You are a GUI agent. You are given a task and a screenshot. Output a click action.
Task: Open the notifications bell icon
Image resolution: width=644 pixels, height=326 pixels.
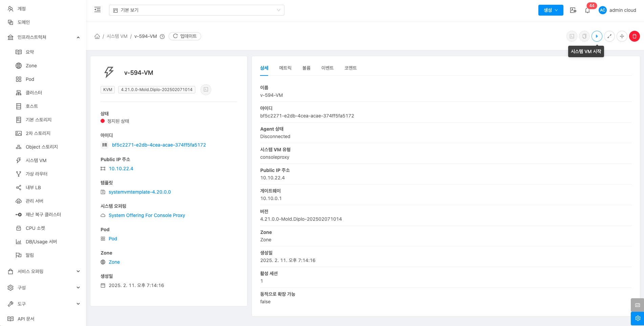tap(587, 10)
